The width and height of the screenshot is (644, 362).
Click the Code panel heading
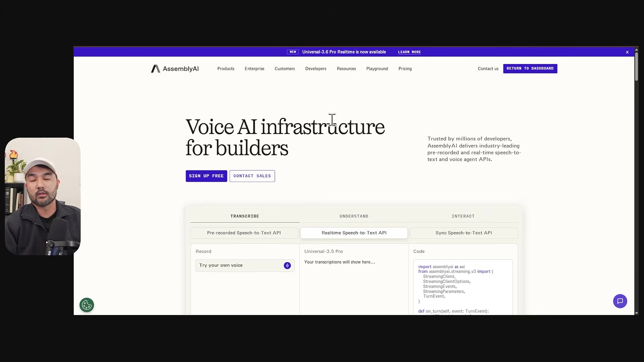pyautogui.click(x=419, y=251)
